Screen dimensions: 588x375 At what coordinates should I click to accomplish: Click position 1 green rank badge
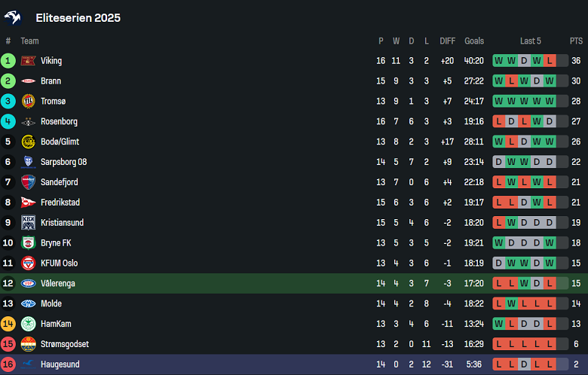(x=8, y=61)
